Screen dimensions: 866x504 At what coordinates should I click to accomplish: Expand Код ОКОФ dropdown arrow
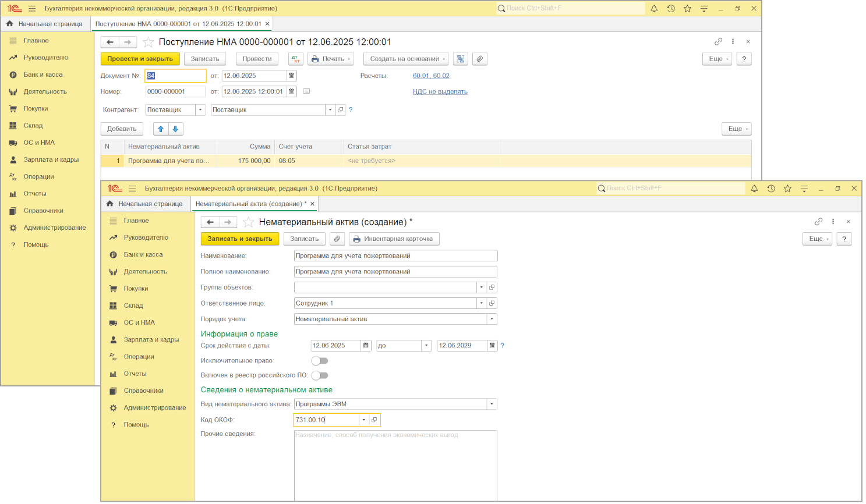point(364,420)
